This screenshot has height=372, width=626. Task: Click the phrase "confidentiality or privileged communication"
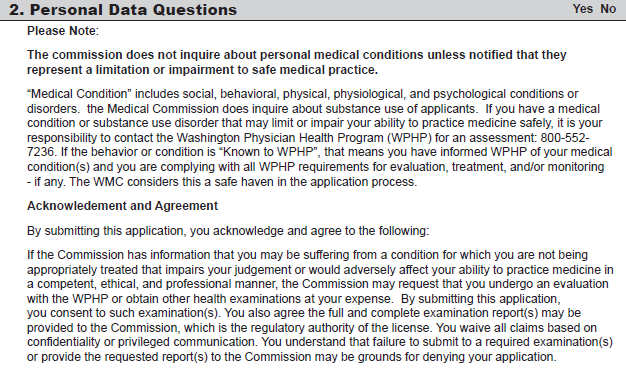140,342
